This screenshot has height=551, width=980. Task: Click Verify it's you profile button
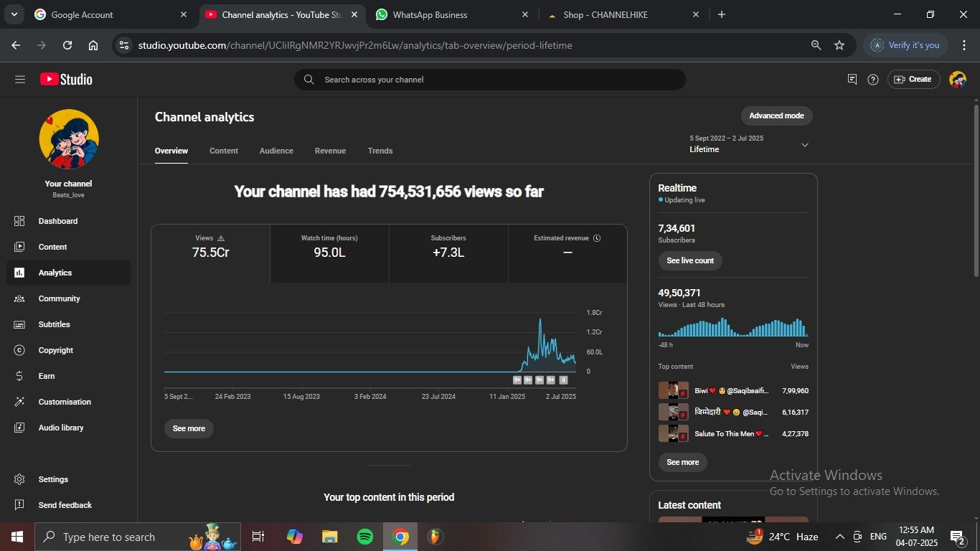905,45
